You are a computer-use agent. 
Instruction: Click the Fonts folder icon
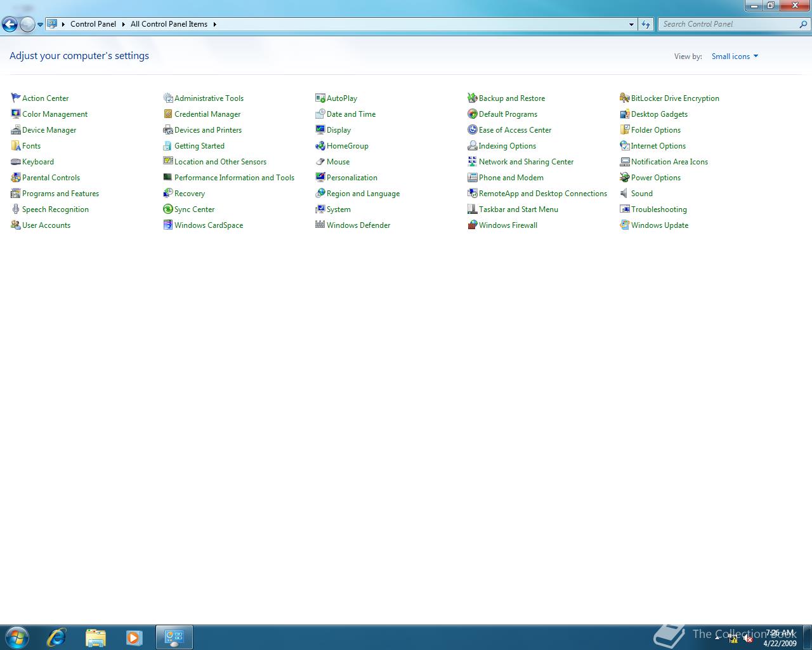pos(16,145)
